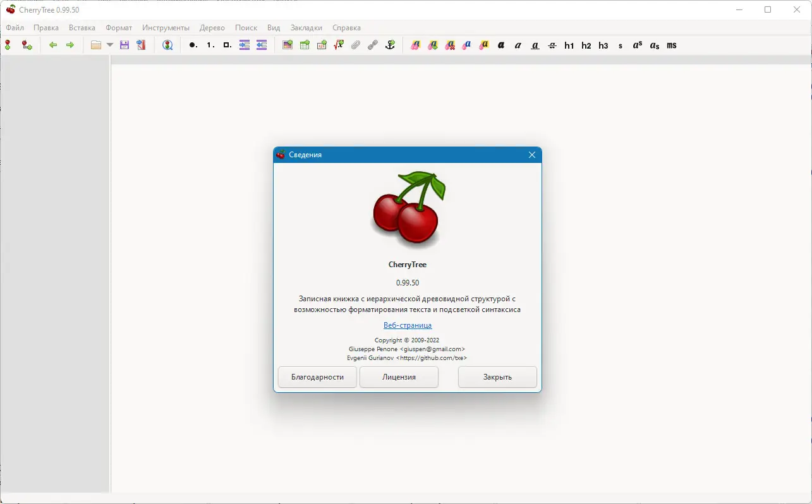Open a file with the folder icon
Viewport: 812px width, 504px height.
tap(96, 45)
